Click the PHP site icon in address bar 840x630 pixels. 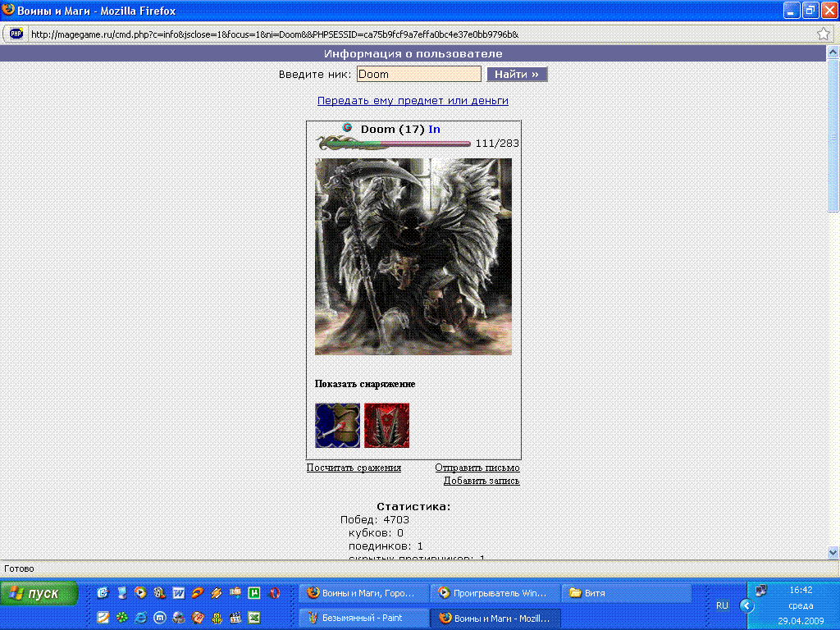tap(16, 34)
